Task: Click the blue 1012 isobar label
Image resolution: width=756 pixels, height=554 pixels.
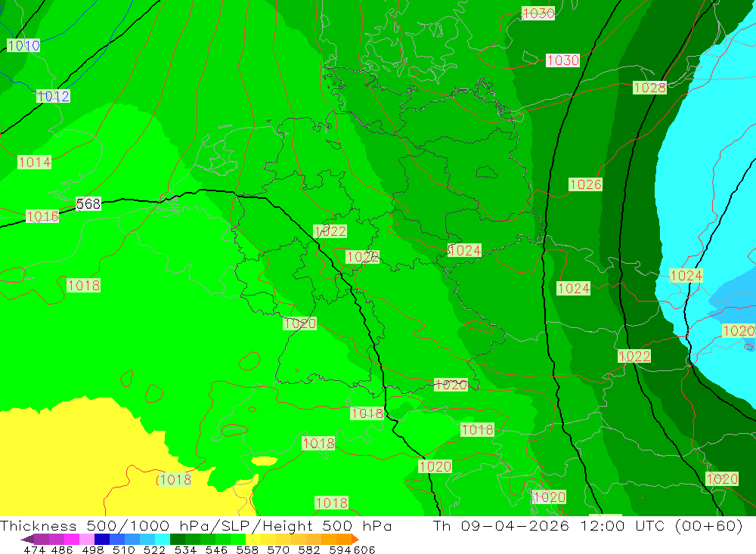Action: [x=54, y=96]
